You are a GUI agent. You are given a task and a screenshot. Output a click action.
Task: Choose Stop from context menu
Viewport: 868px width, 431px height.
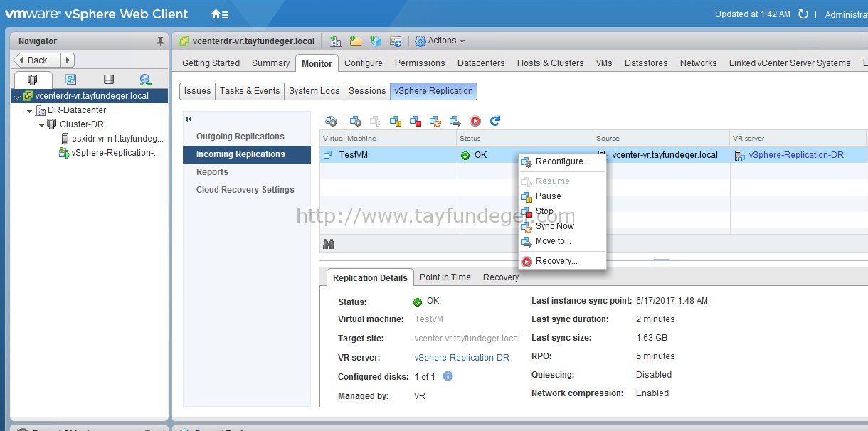[562, 211]
